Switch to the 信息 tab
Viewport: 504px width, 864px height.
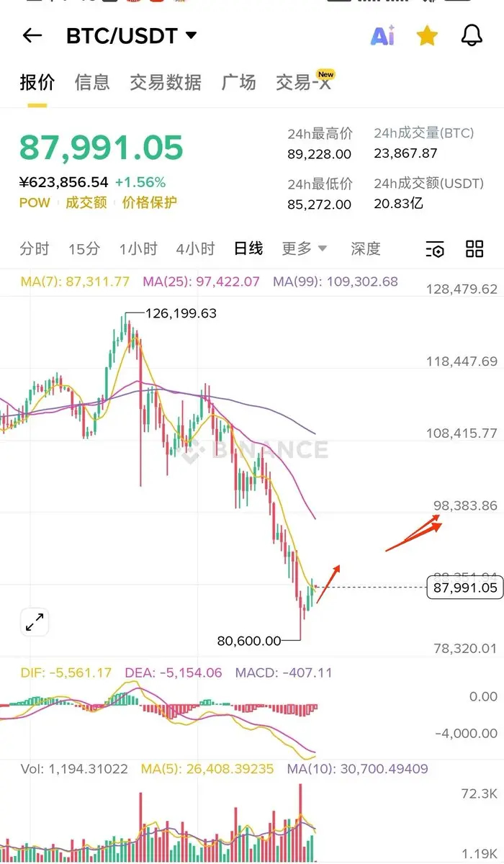click(92, 82)
